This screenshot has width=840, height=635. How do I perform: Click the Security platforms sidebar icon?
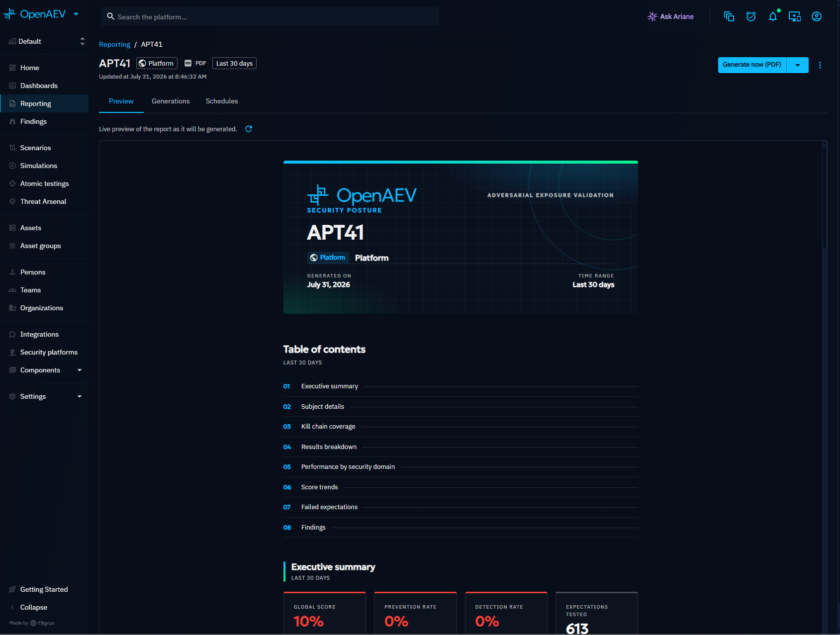point(12,352)
